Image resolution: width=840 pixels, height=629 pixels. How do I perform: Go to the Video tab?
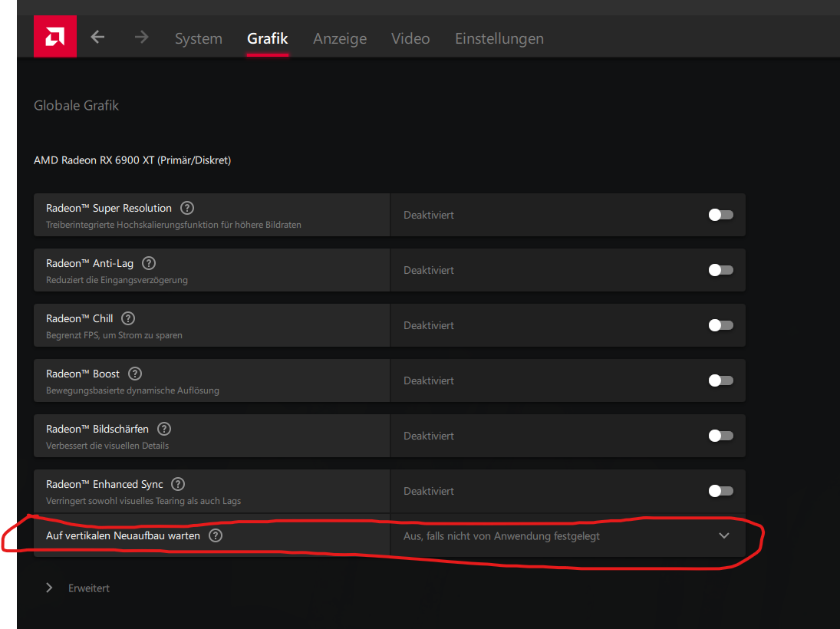point(410,38)
